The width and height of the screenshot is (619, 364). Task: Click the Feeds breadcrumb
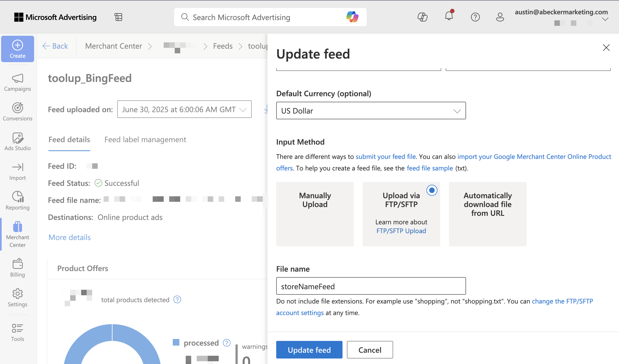coord(223,46)
